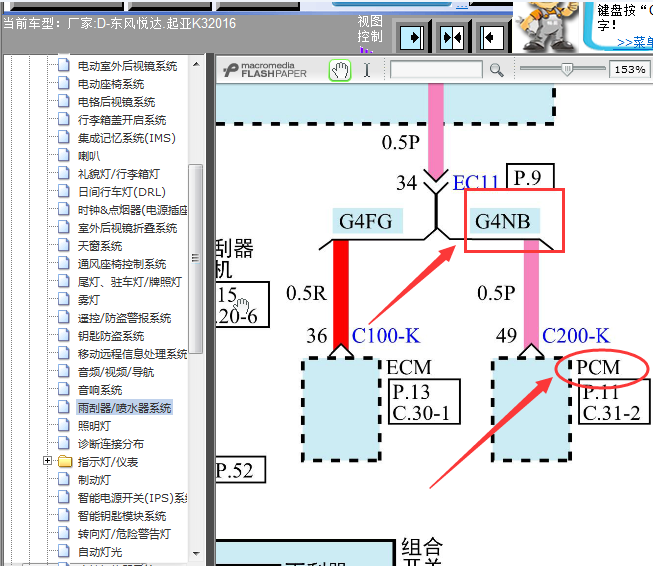Open 尾灯、驻车灯/牌照灯 document
This screenshot has width=653, height=566.
tap(130, 282)
